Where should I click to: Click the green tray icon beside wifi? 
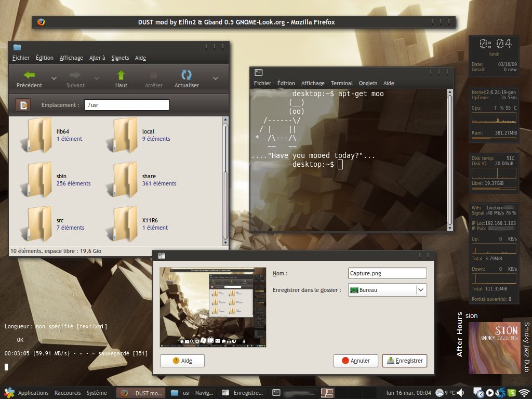tap(512, 393)
